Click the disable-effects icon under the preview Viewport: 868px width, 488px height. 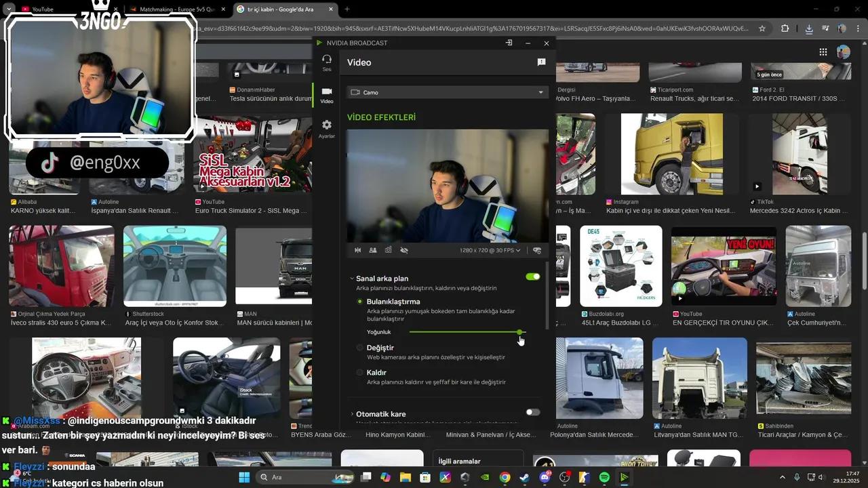[x=404, y=250]
